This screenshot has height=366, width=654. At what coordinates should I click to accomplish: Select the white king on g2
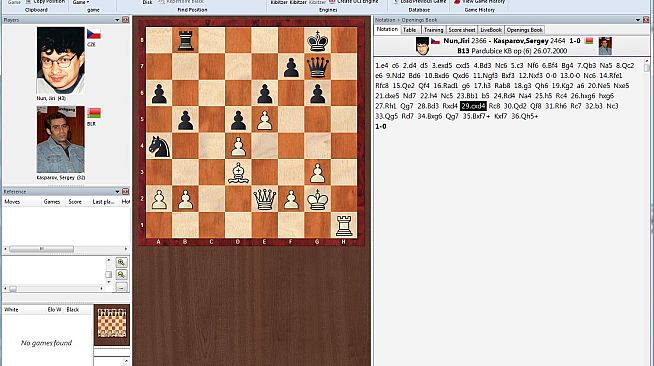coord(317,199)
